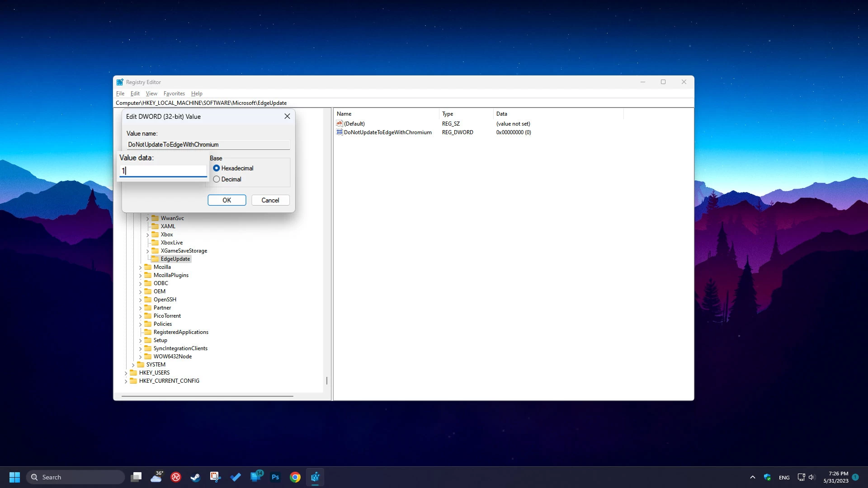Click the taskbar Search box
This screenshot has height=488, width=868.
coord(75,477)
